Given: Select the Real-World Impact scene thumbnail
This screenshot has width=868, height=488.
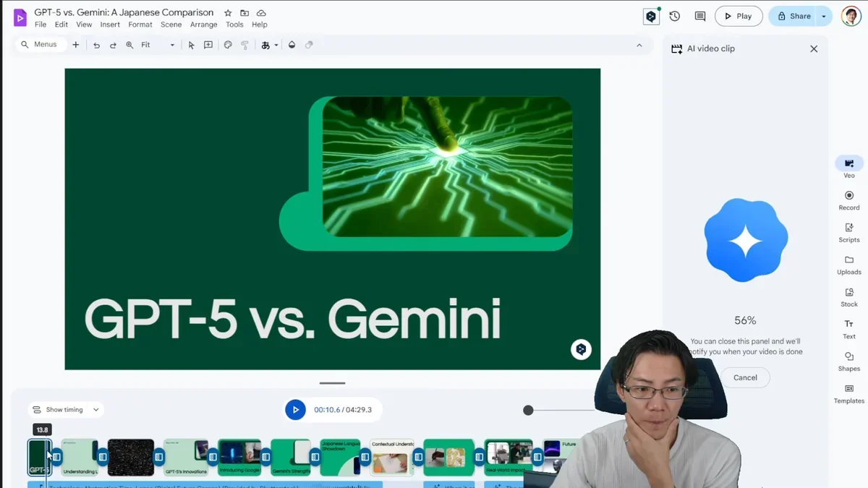Looking at the screenshot, I should (509, 457).
